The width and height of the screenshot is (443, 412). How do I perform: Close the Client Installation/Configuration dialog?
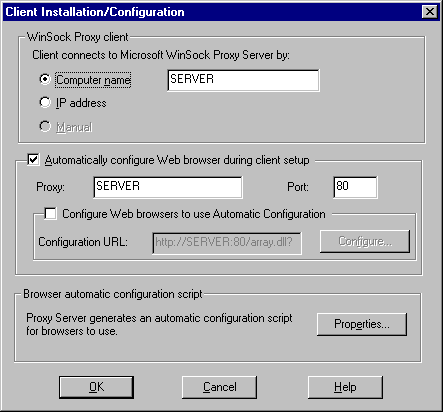tap(430, 12)
